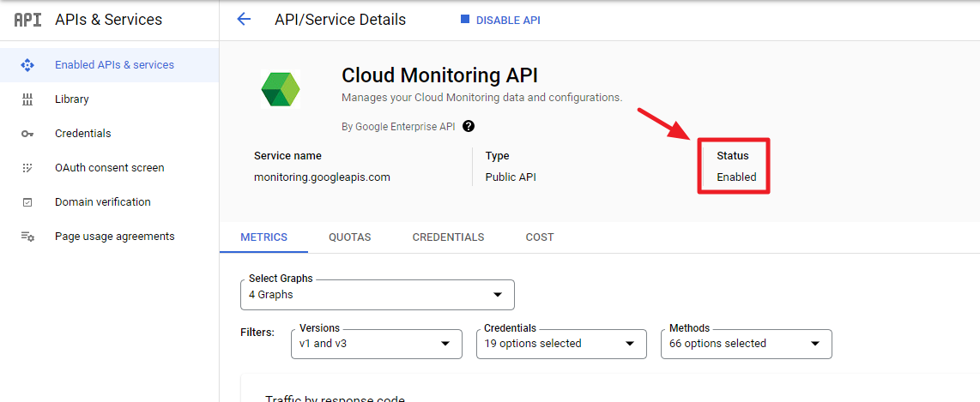Go to Library in the sidebar
The height and width of the screenshot is (402, 980).
72,99
